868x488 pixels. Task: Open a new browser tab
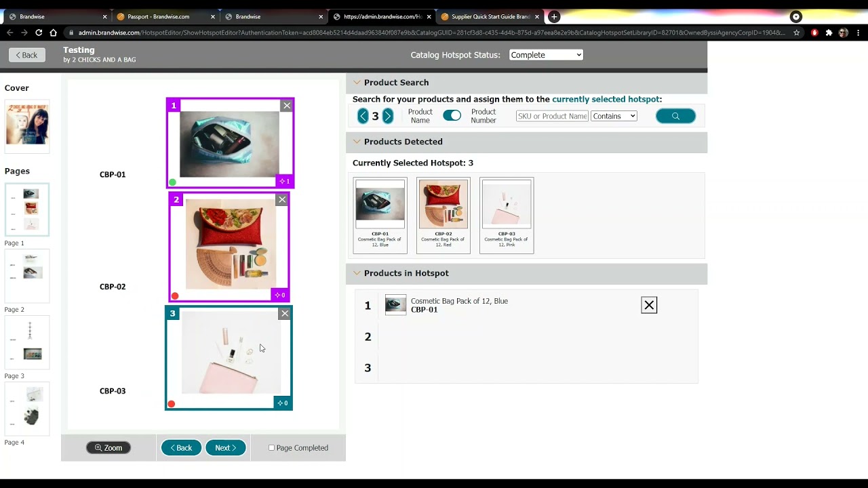click(x=554, y=16)
